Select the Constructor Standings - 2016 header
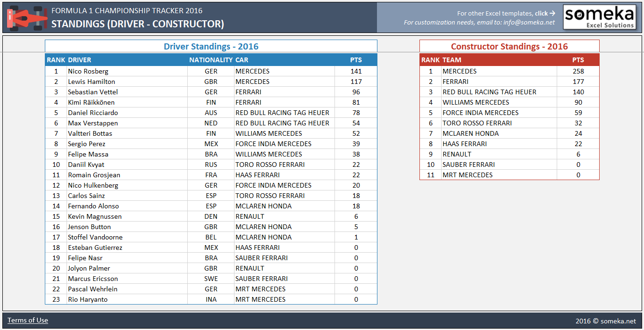 click(510, 46)
